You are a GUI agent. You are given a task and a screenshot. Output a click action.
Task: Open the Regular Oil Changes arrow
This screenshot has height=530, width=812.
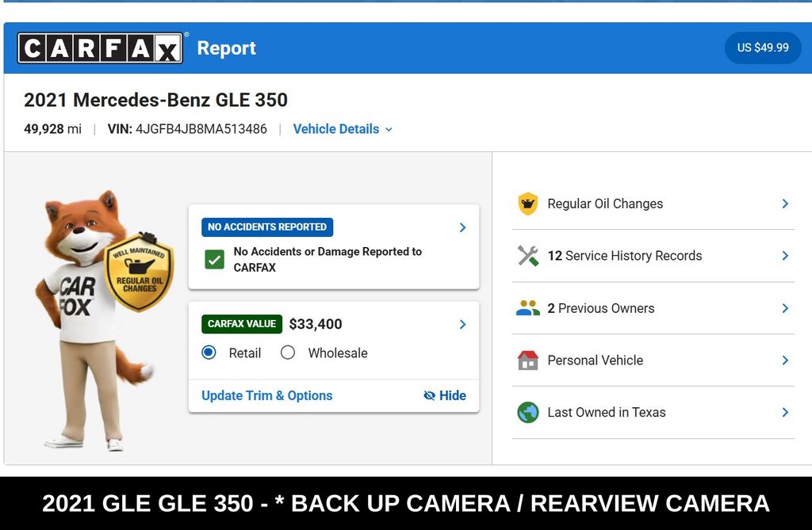785,204
